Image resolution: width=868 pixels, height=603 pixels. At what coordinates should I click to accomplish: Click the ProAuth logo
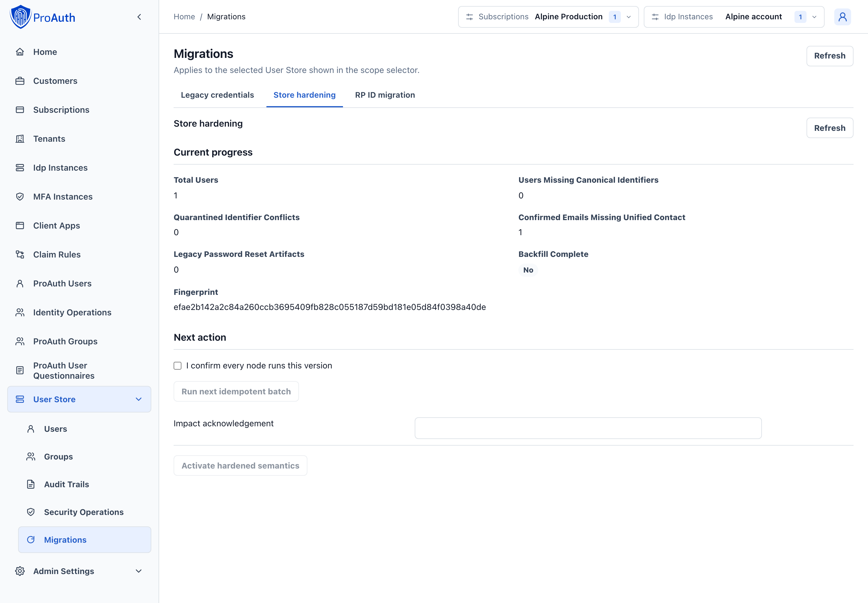[x=42, y=17]
